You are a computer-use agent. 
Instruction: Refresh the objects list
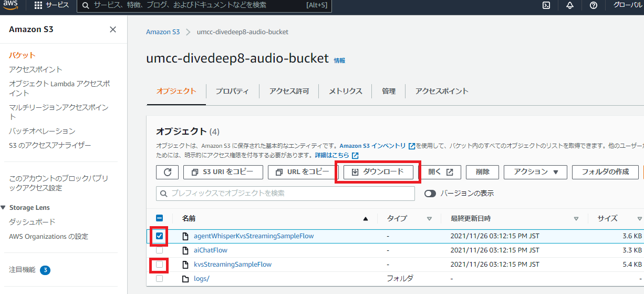pos(168,172)
